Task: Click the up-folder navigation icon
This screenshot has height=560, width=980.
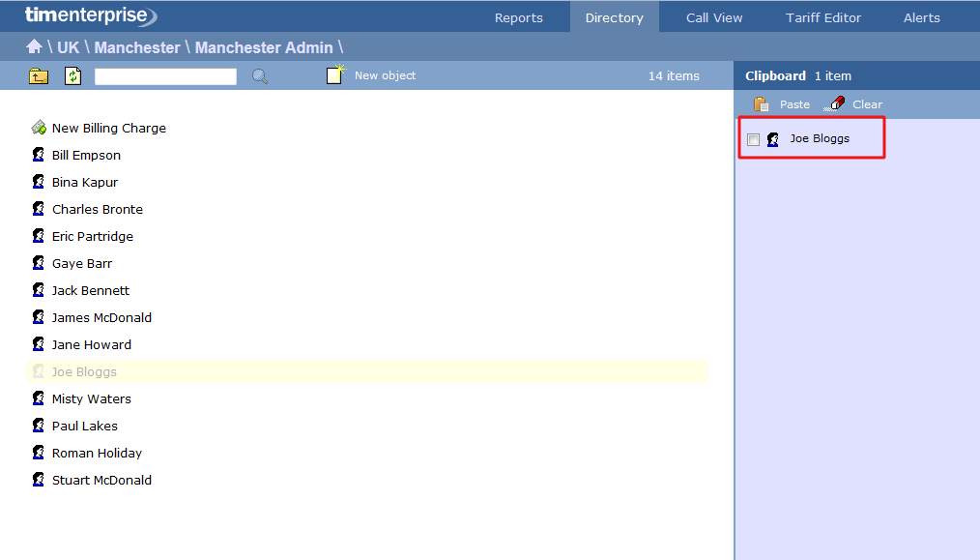Action: (x=38, y=74)
